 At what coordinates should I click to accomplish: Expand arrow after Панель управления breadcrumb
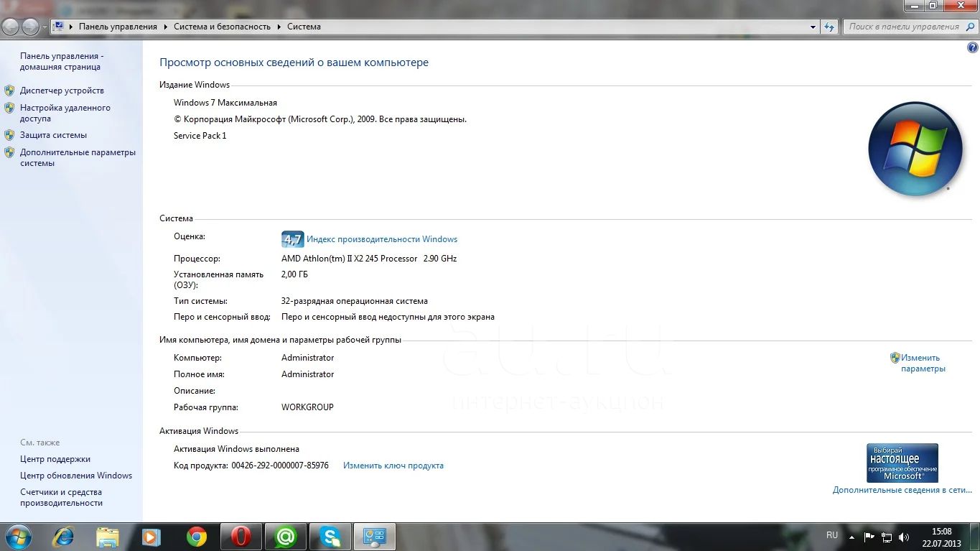click(x=166, y=27)
